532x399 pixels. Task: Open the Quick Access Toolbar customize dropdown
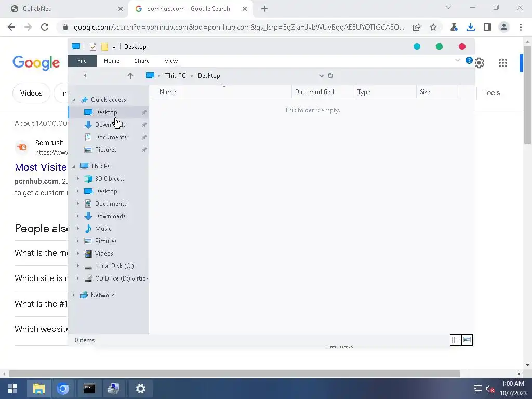tap(114, 47)
